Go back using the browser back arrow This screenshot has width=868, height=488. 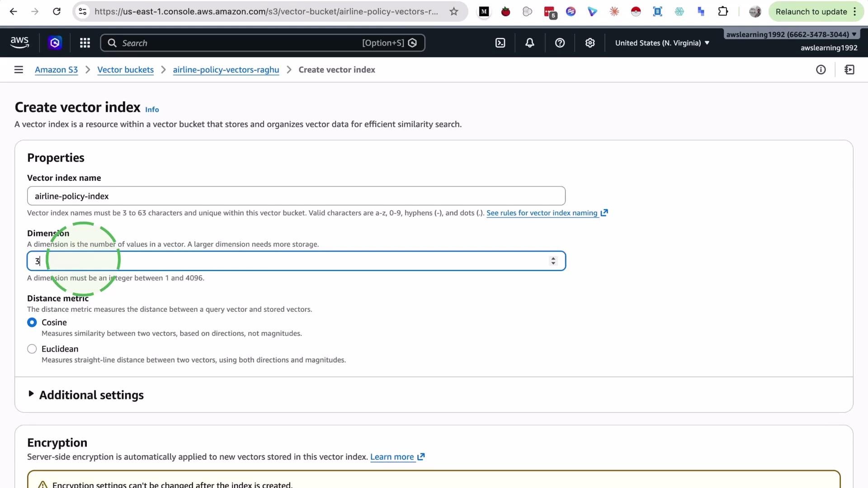pos(14,12)
